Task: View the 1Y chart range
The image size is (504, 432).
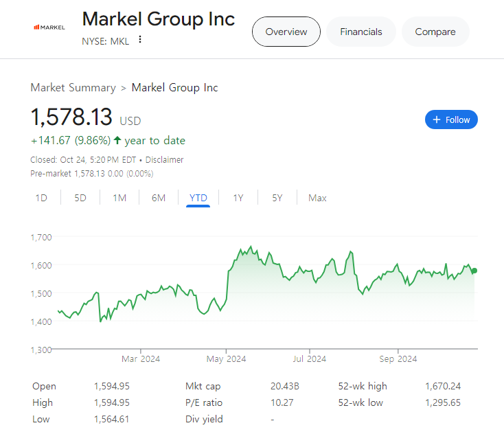Action: [238, 198]
